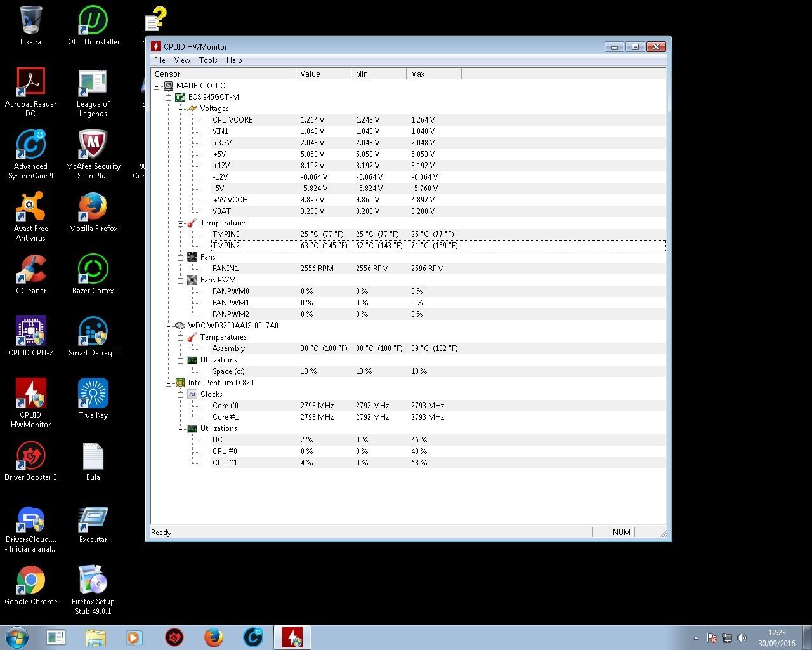Open Driver Booster 3 desktop shortcut
The width and height of the screenshot is (812, 650).
30,461
